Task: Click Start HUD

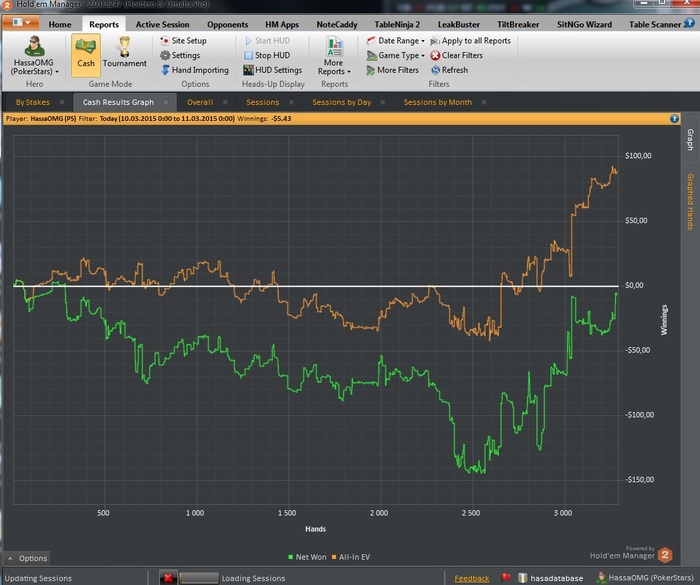Action: click(x=267, y=41)
